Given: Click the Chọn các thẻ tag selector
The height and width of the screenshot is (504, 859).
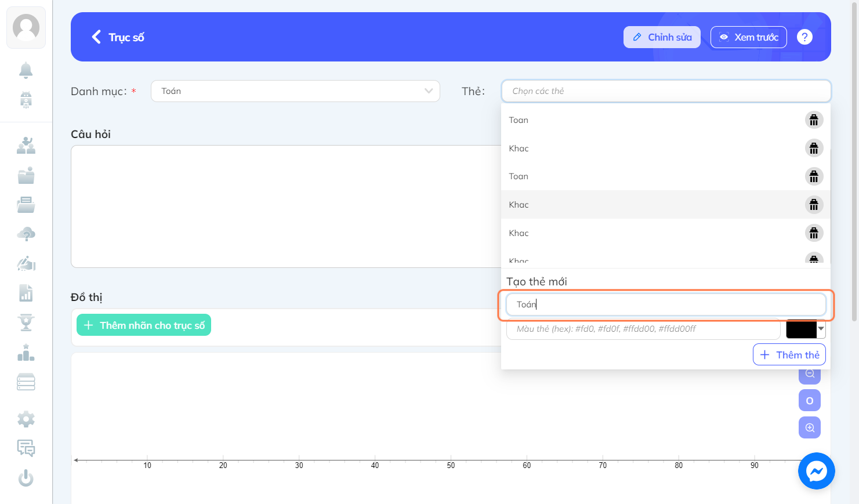Looking at the screenshot, I should [666, 91].
